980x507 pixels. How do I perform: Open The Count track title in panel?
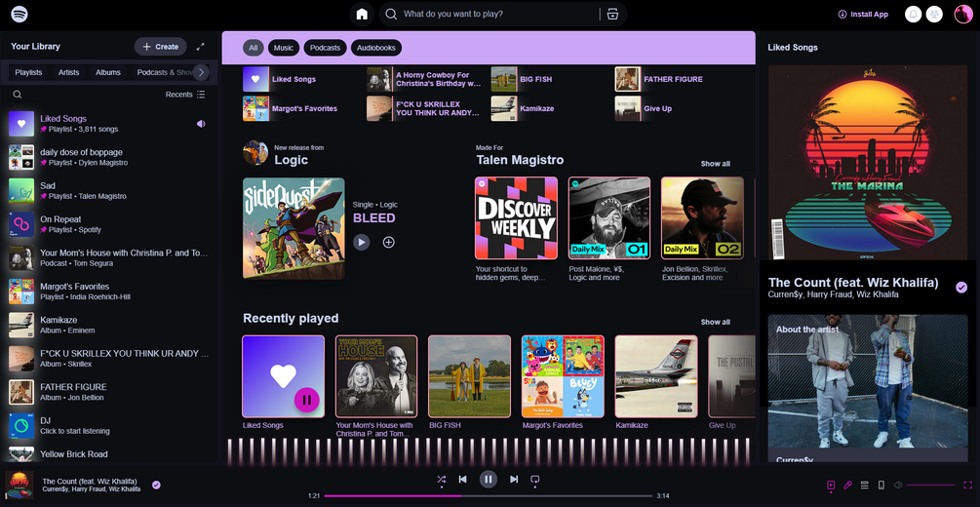pos(853,283)
